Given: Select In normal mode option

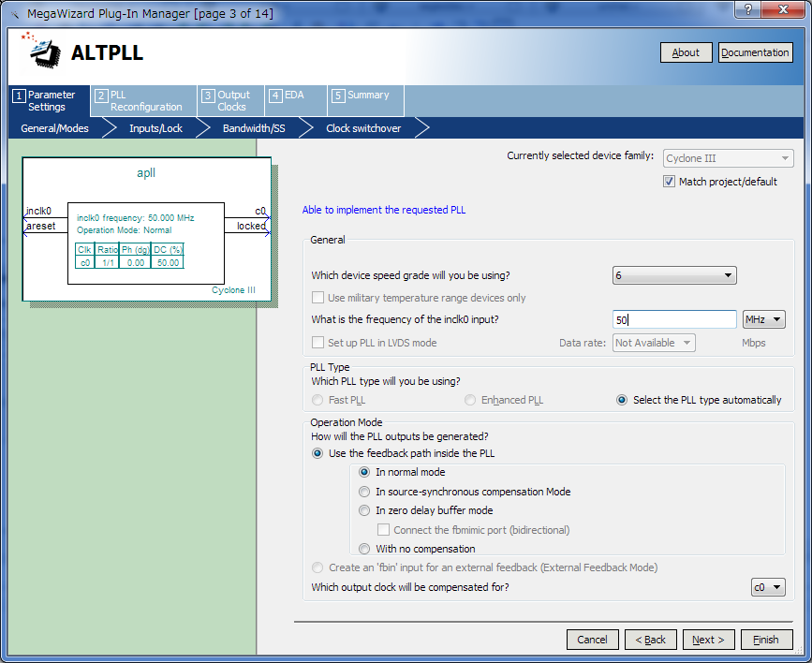Looking at the screenshot, I should (364, 472).
